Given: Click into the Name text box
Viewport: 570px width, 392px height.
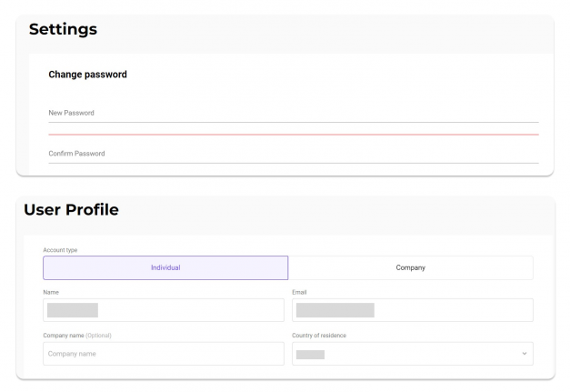Looking at the screenshot, I should 164,310.
